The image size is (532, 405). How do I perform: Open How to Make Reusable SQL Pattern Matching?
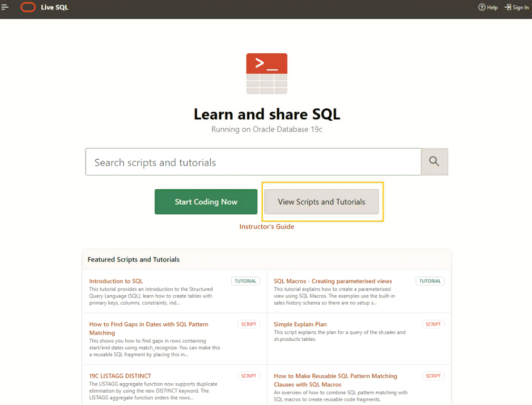(335, 380)
